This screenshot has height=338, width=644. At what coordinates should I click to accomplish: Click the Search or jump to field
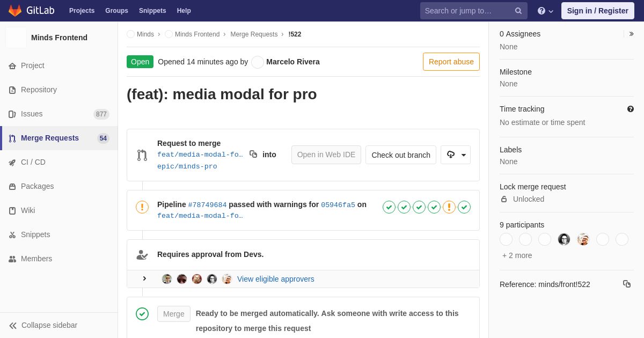click(x=474, y=11)
